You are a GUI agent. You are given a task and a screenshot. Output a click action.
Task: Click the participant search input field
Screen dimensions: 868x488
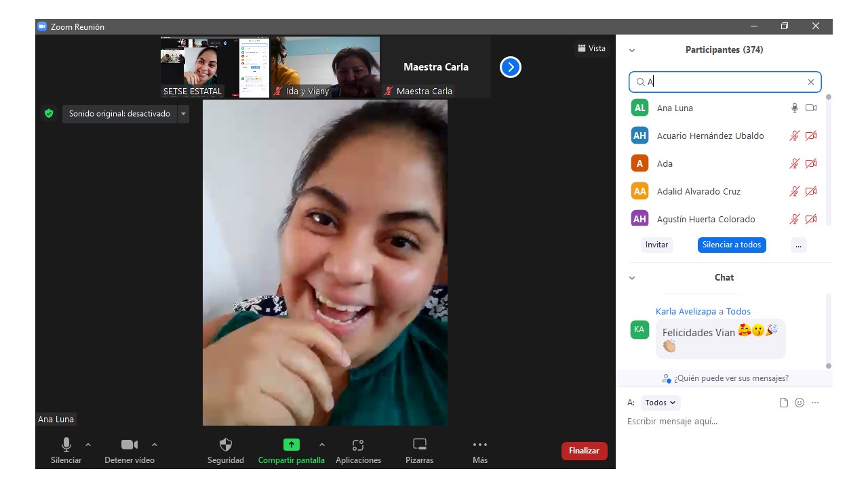click(725, 82)
